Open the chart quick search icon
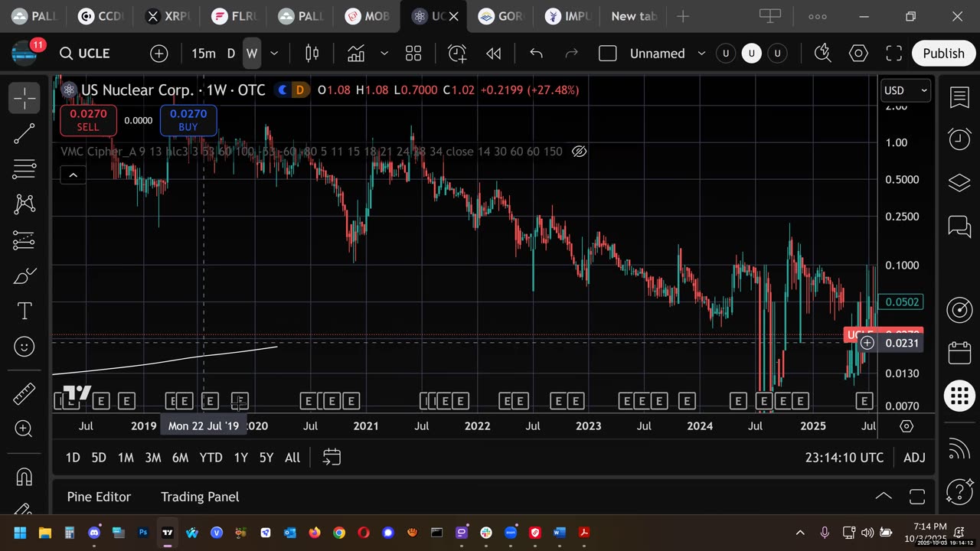 click(x=822, y=53)
